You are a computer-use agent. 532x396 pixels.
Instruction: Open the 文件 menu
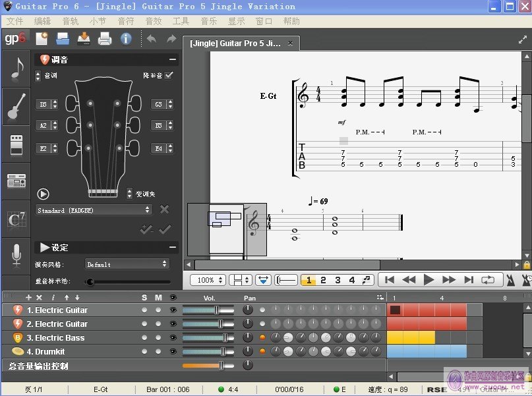pos(15,21)
